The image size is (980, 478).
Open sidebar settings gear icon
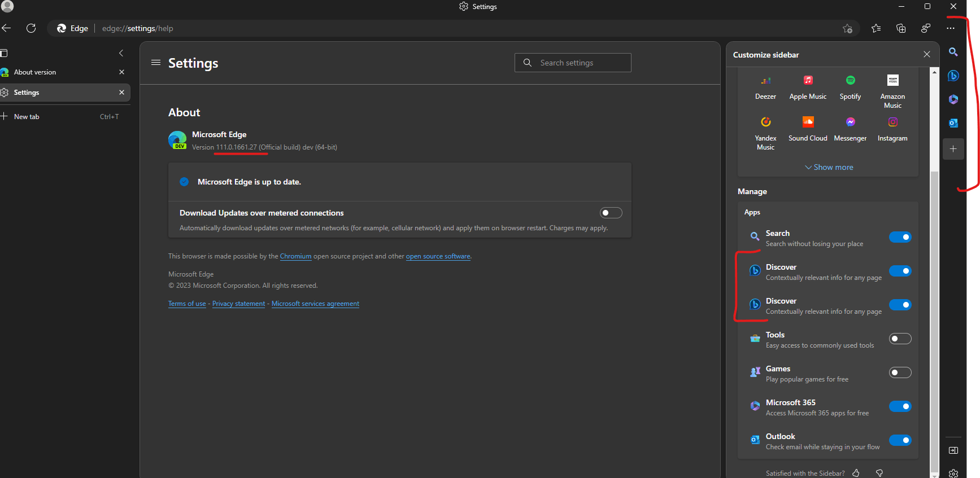(x=953, y=473)
